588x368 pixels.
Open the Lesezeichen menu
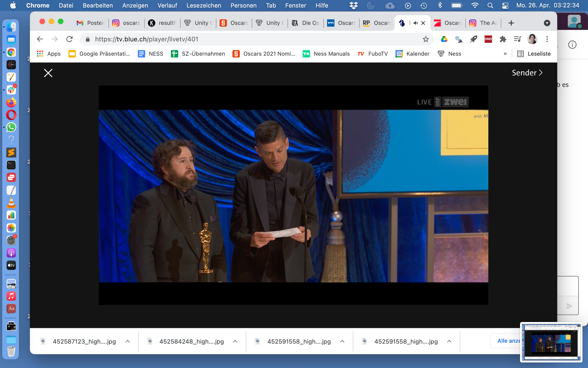[x=204, y=5]
